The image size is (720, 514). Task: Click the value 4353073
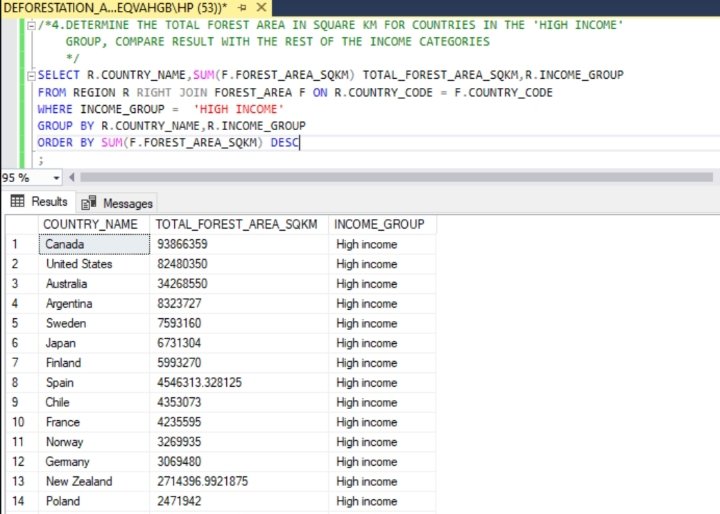coord(179,402)
